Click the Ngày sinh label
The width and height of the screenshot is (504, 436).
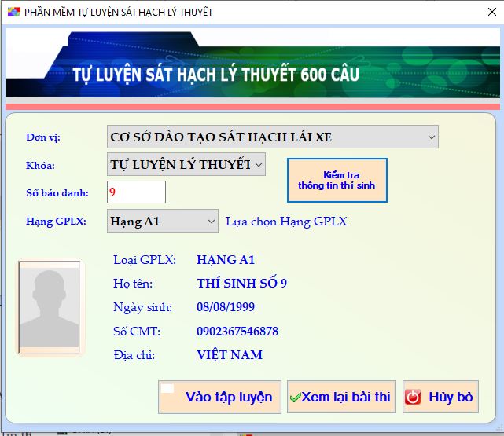(x=142, y=308)
